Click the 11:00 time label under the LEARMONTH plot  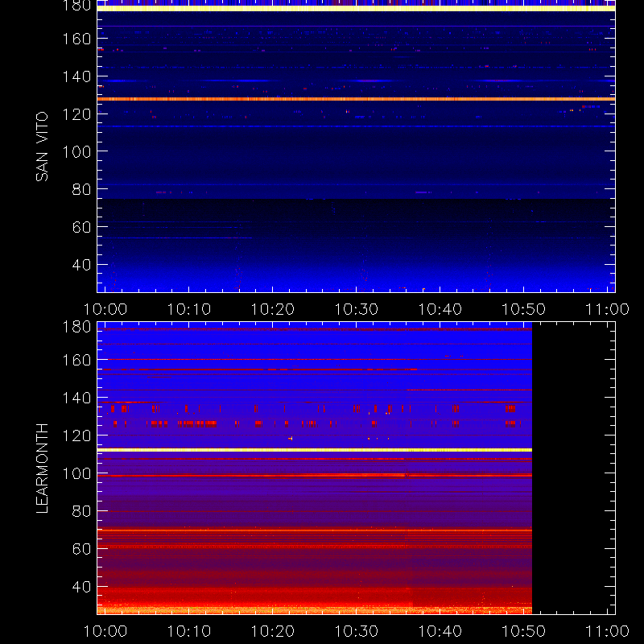click(607, 631)
